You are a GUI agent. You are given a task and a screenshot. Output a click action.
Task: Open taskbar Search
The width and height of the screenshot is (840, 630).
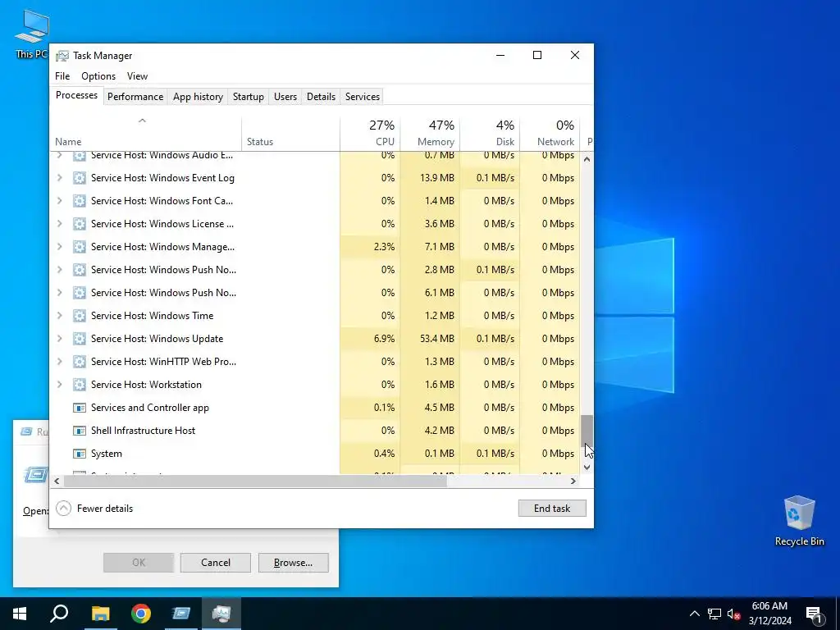click(x=59, y=614)
